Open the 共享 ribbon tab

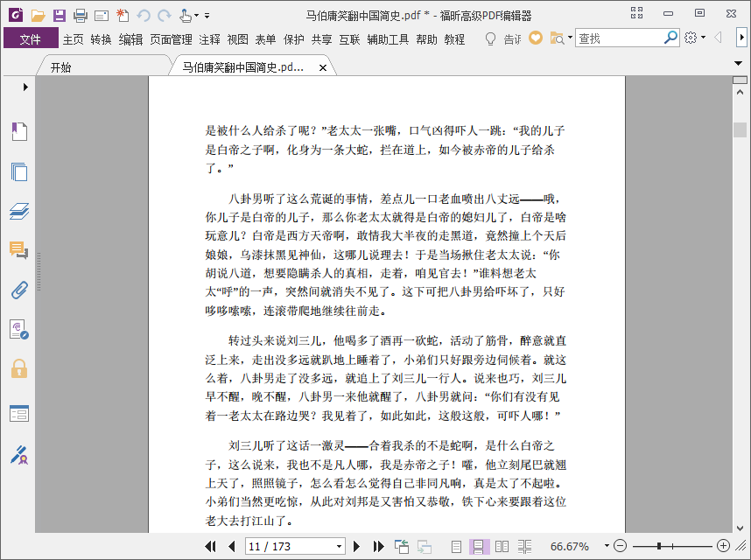[x=321, y=39]
